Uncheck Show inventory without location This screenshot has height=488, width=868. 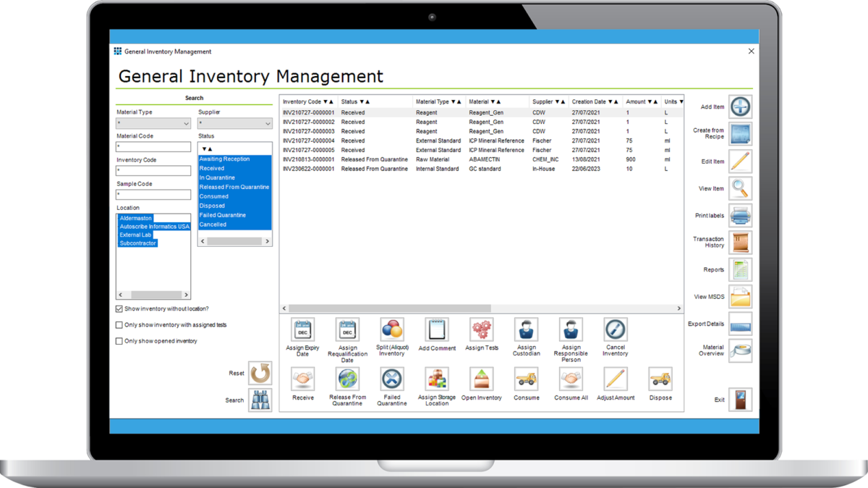click(120, 309)
